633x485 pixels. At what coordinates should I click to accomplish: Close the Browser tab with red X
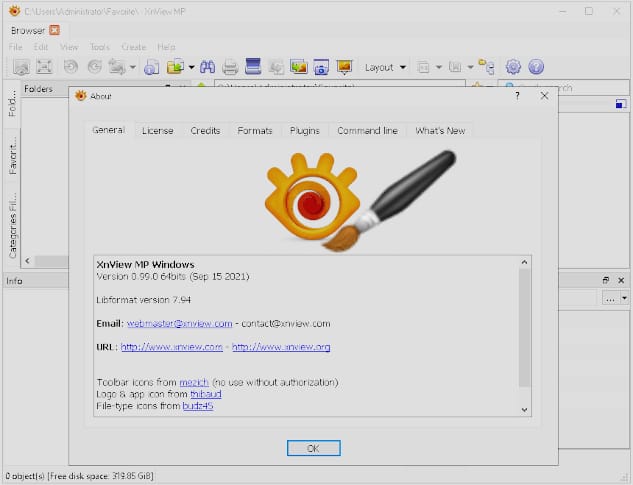(x=54, y=30)
